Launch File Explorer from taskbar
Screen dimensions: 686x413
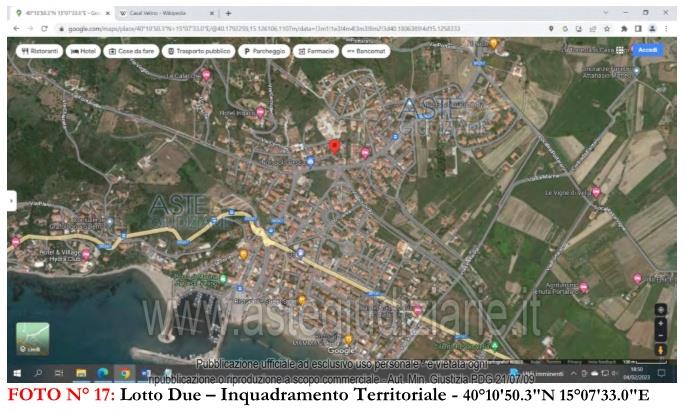[x=81, y=373]
